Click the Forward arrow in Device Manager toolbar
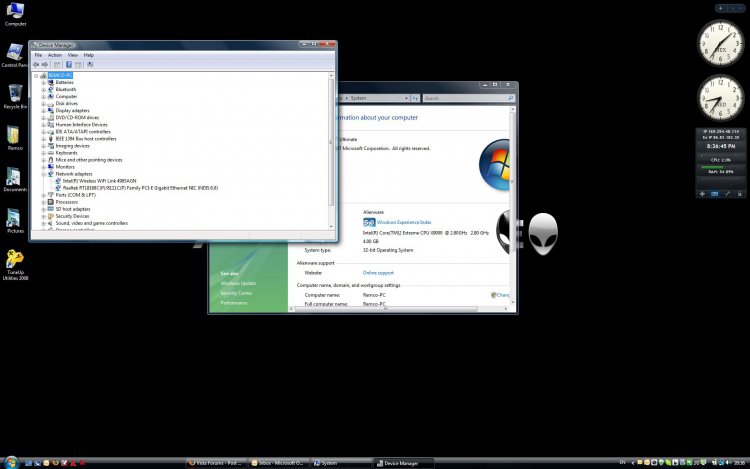 click(45, 65)
